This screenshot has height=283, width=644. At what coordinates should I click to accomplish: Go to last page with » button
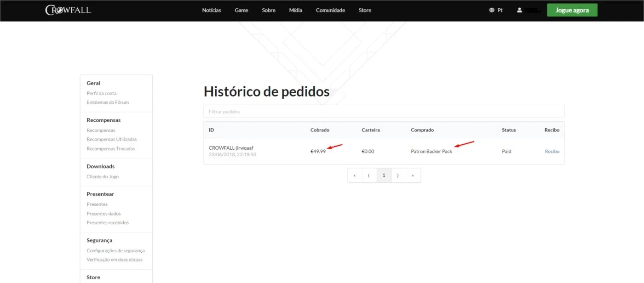coord(413,175)
